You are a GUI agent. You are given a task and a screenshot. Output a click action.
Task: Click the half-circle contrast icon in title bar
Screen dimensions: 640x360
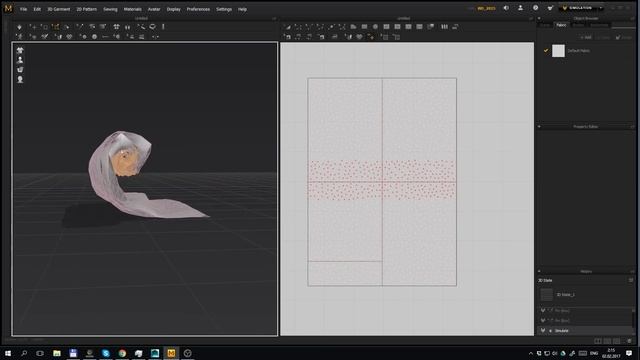506,8
